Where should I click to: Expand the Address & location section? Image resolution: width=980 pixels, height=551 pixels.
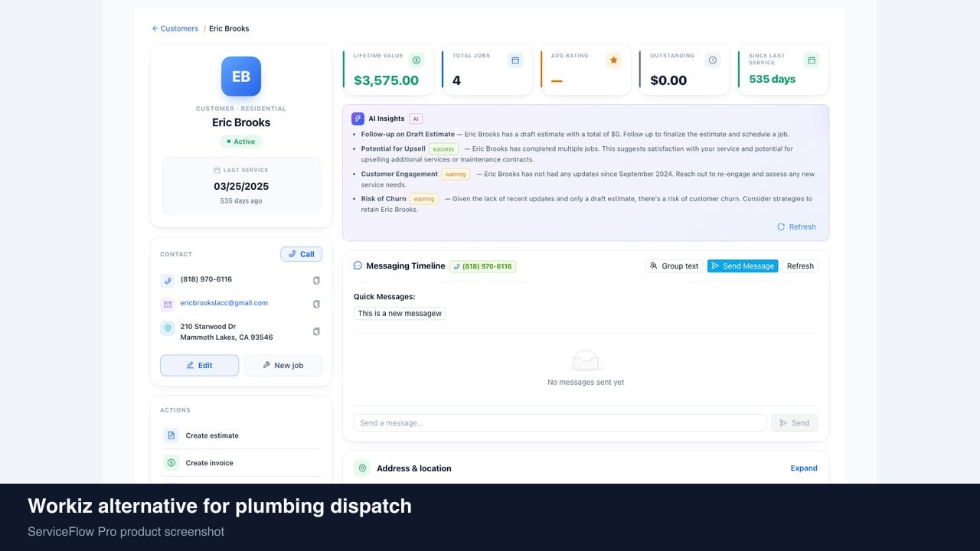(804, 468)
